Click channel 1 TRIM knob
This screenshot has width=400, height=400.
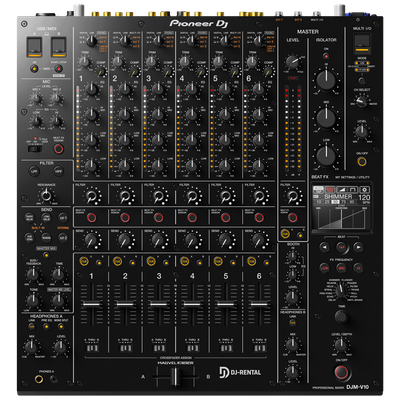[84, 61]
